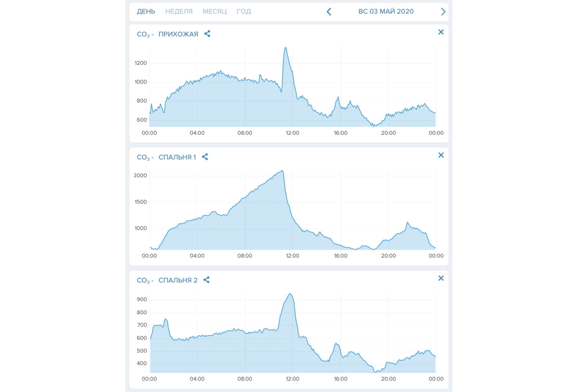The width and height of the screenshot is (576, 392).
Task: Click the 1000 axis label in СПАЛЬНЯ 1 chart
Action: (x=141, y=228)
